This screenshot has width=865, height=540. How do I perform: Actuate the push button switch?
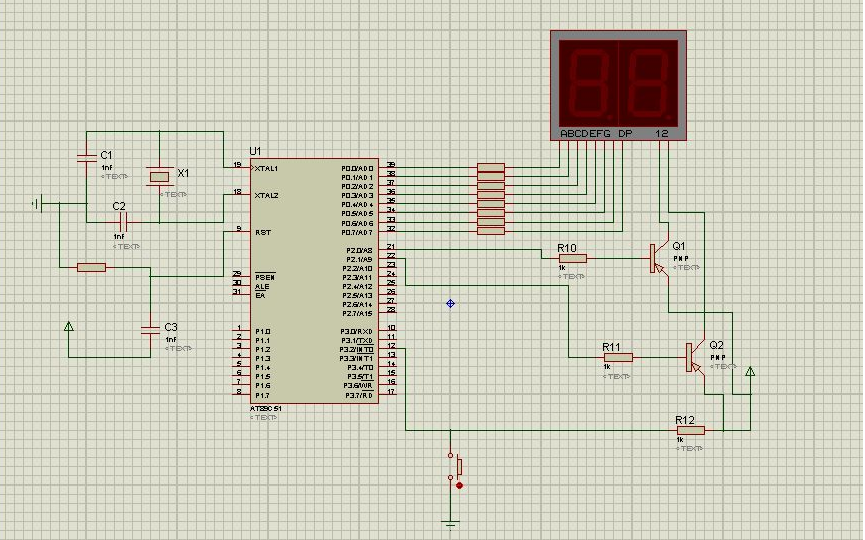coord(455,467)
